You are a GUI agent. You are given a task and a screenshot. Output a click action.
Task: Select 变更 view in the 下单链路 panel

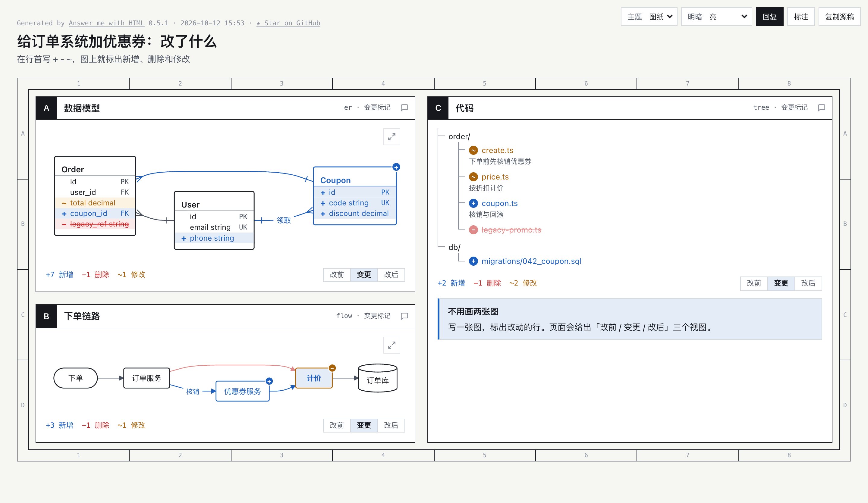click(x=364, y=425)
